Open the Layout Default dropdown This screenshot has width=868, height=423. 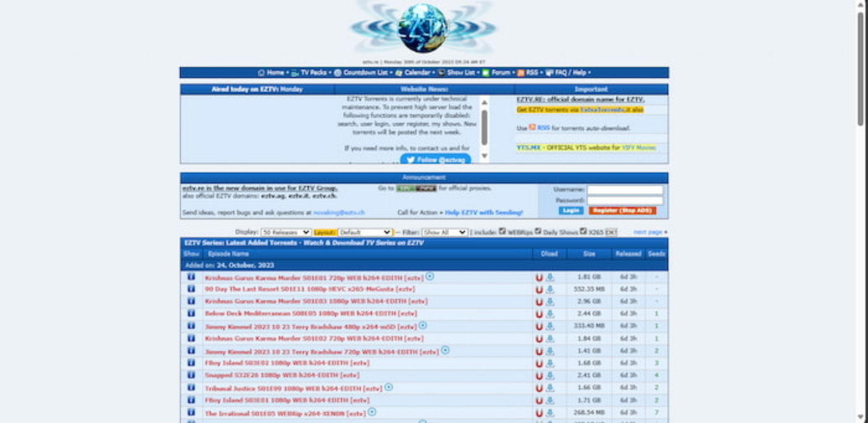point(365,232)
